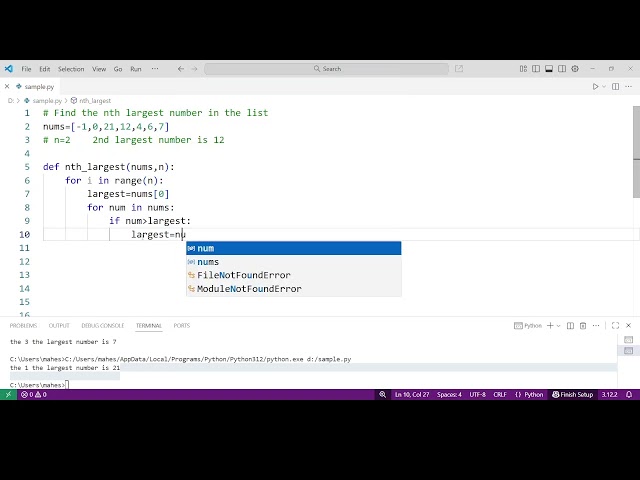Switch to the DEBUG CONSOLE tab
The image size is (640, 480).
click(x=102, y=325)
